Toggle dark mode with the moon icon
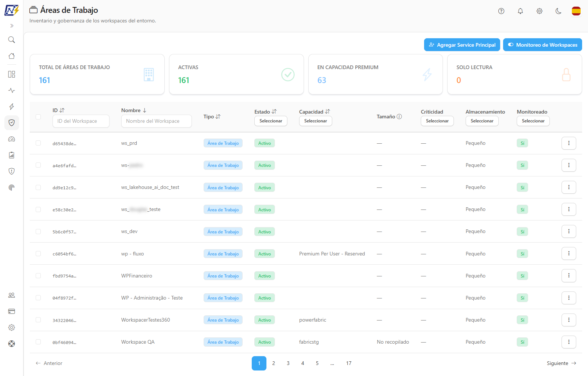This screenshot has width=588, height=376. 559,11
